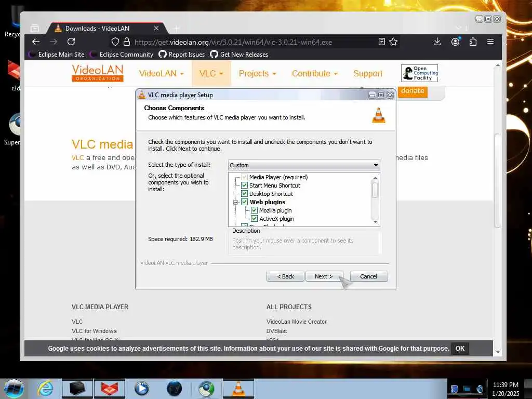Cancel the VLC media player Setup

click(368, 276)
